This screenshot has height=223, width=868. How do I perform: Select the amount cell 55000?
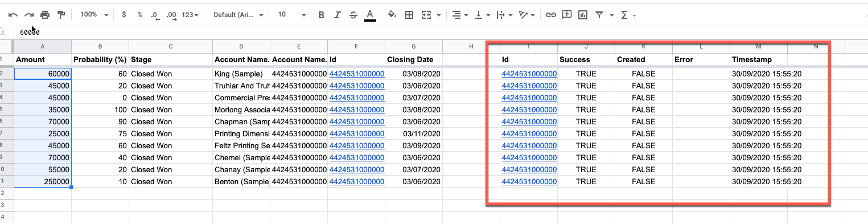(x=43, y=169)
